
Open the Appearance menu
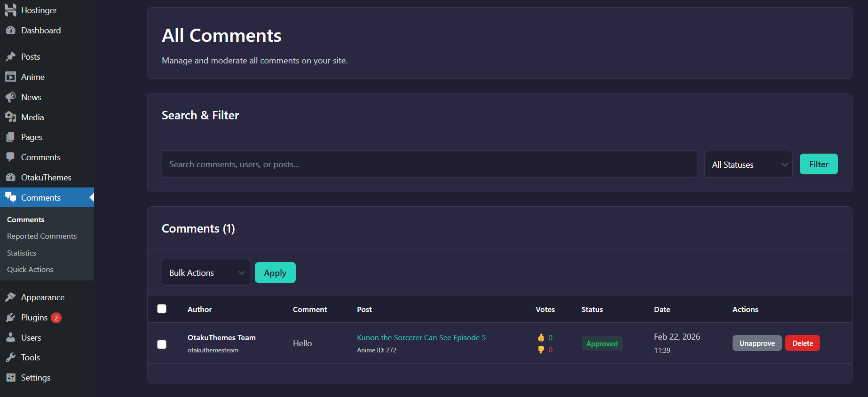43,297
